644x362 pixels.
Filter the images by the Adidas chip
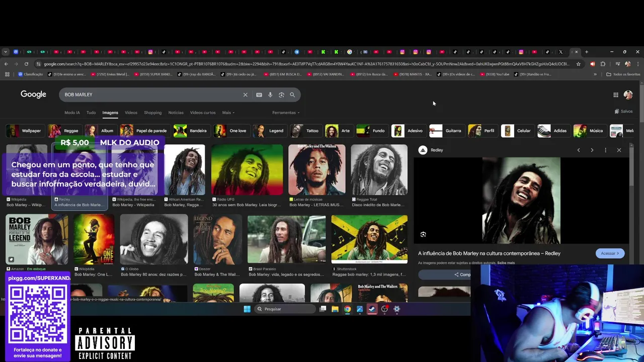coord(553,131)
